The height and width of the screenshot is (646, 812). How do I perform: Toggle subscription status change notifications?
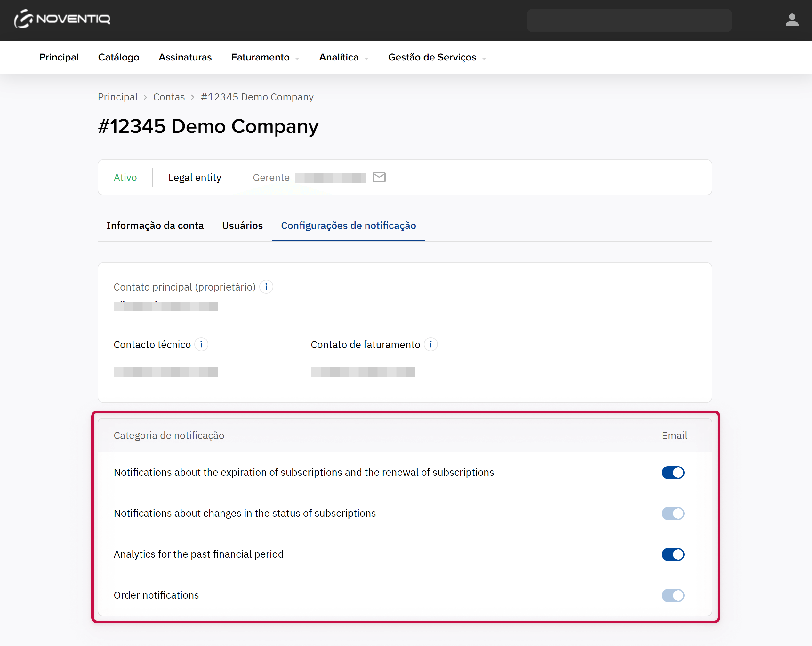point(673,514)
